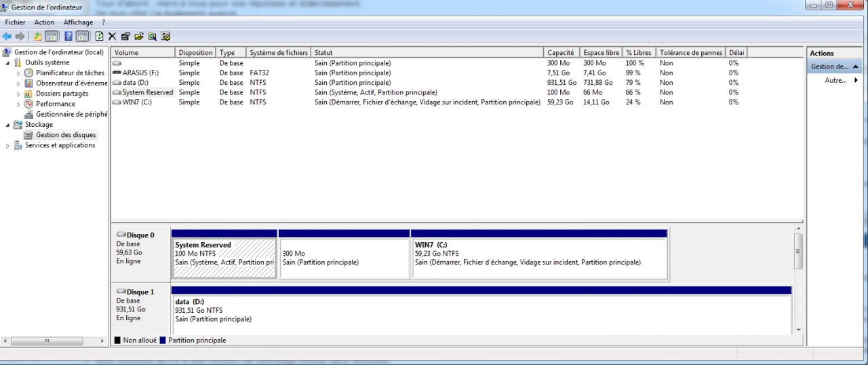Click the grey Forward arrow in toolbar
868x365 pixels.
(20, 36)
